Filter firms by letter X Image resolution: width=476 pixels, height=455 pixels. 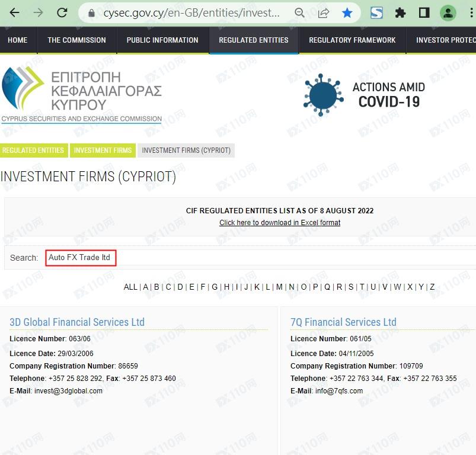[x=410, y=287]
